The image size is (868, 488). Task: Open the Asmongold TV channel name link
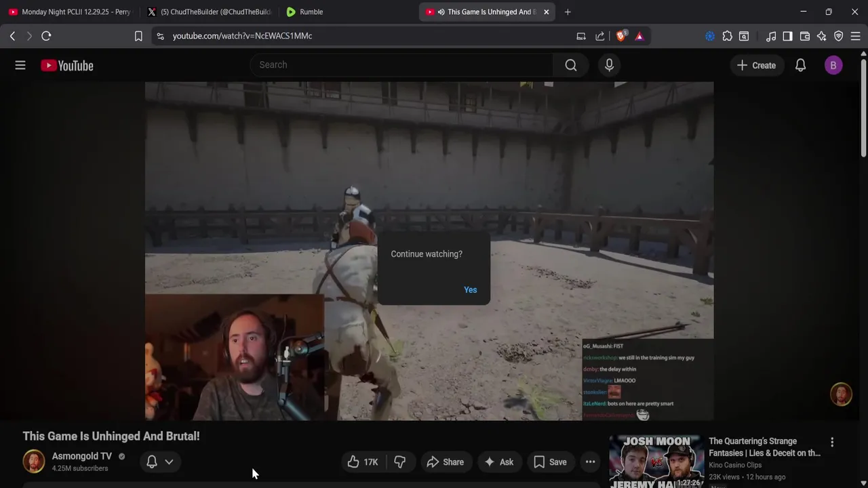82,456
